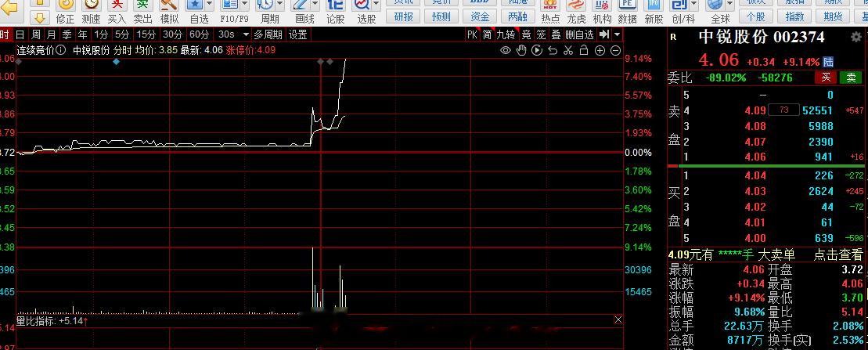This screenshot has width=868, height=350.
Task: Click the 连续竞价 info circle icon
Action: (61, 50)
